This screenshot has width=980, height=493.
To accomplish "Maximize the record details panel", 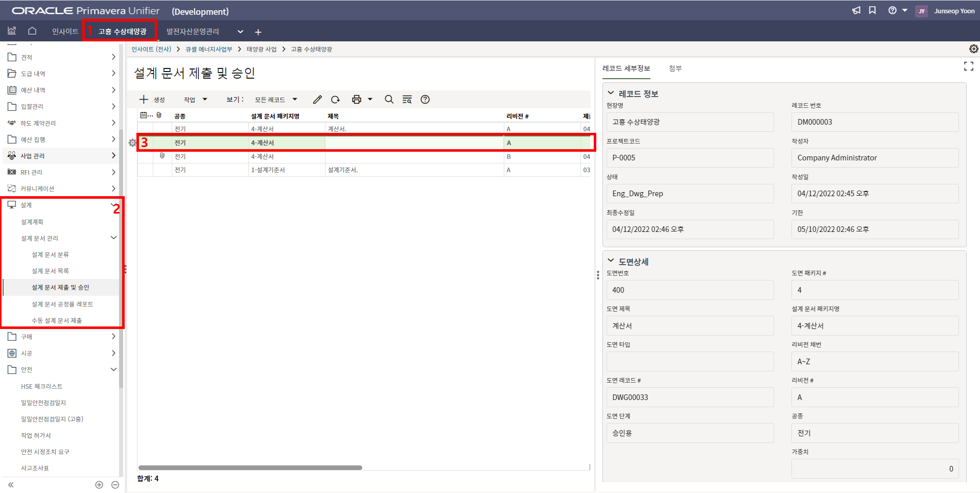I will 968,66.
